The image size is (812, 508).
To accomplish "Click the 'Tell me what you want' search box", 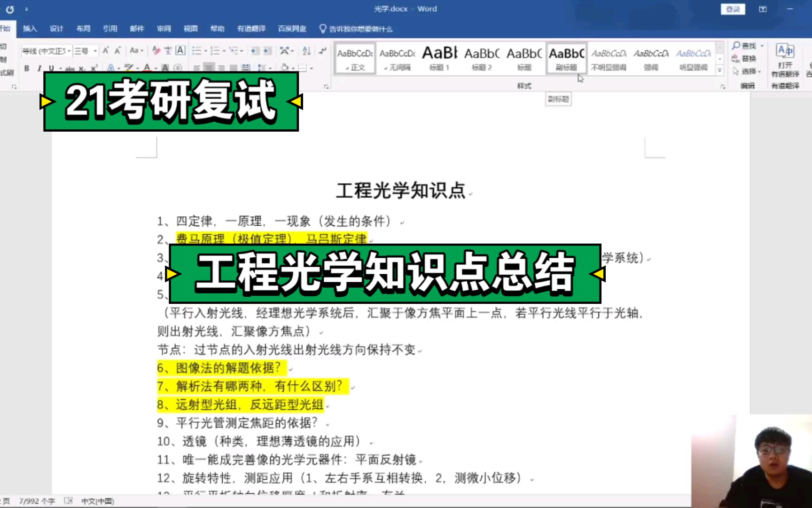I will pos(356,29).
